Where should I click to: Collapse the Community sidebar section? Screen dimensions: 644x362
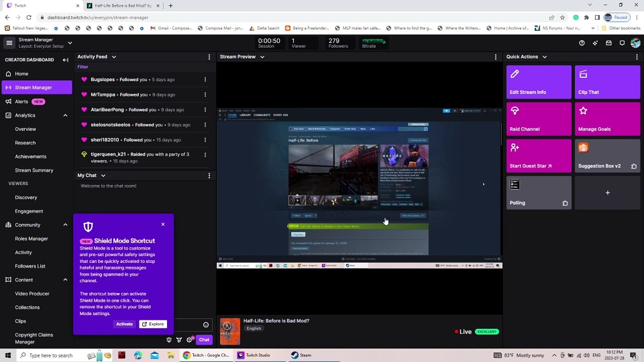tap(65, 225)
